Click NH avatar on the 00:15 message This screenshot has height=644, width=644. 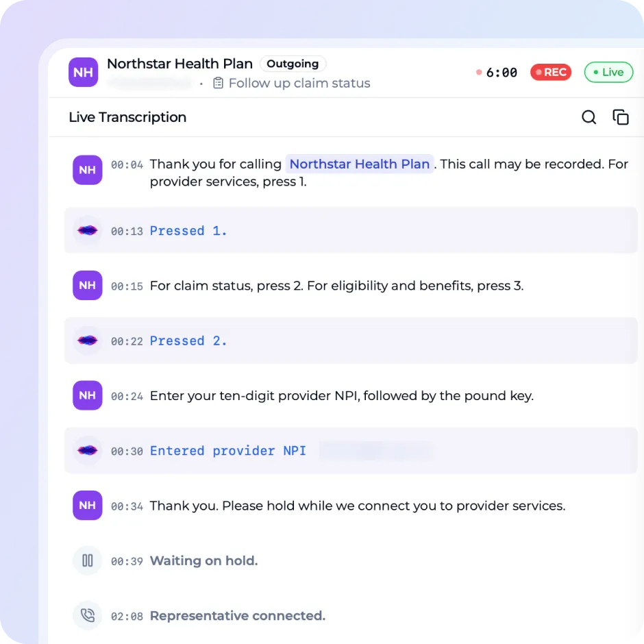click(x=88, y=286)
